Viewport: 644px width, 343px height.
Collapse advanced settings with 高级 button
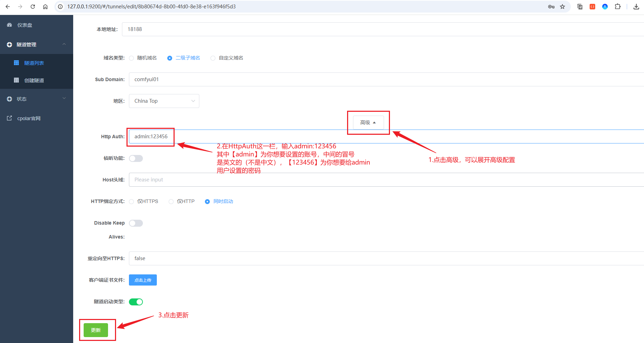point(368,123)
